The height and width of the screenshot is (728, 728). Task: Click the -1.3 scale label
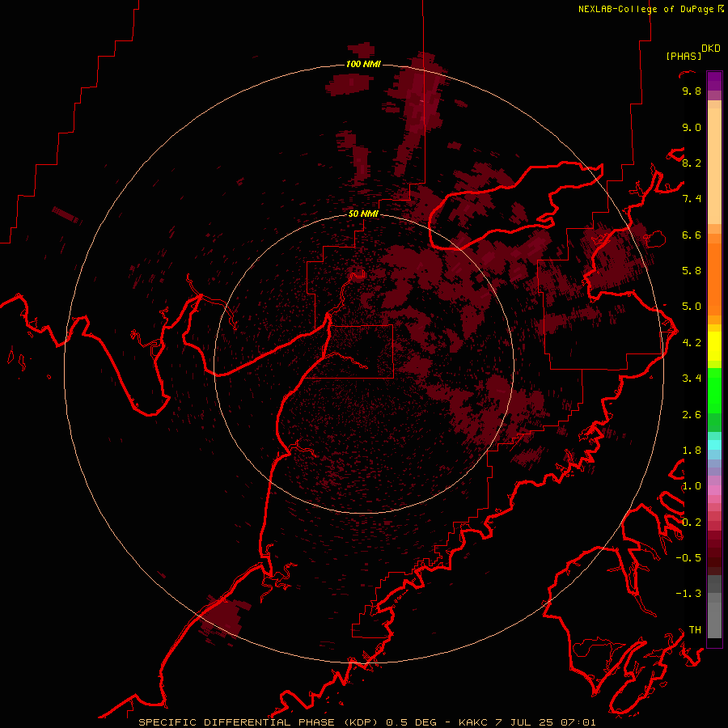coord(688,594)
